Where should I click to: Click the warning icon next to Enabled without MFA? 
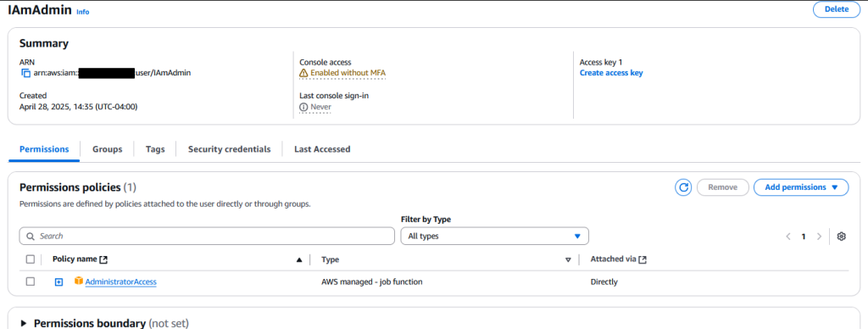coord(303,73)
